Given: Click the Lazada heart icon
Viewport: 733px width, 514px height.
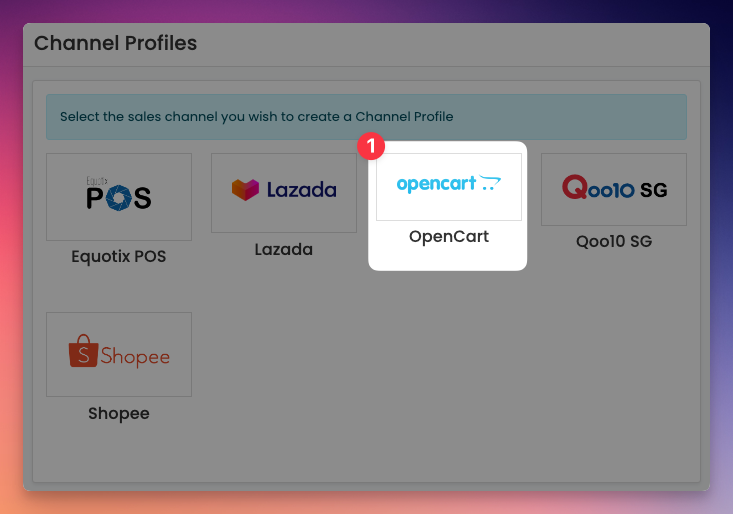Looking at the screenshot, I should point(245,190).
